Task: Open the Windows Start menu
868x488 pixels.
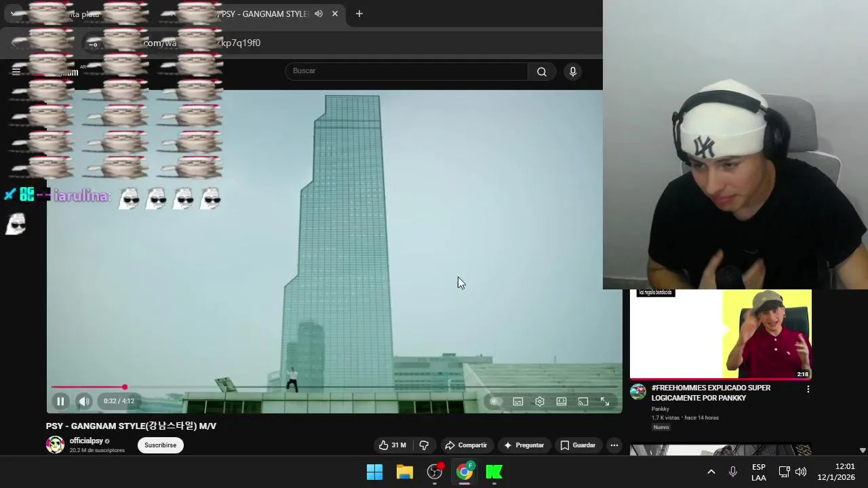Action: tap(374, 472)
